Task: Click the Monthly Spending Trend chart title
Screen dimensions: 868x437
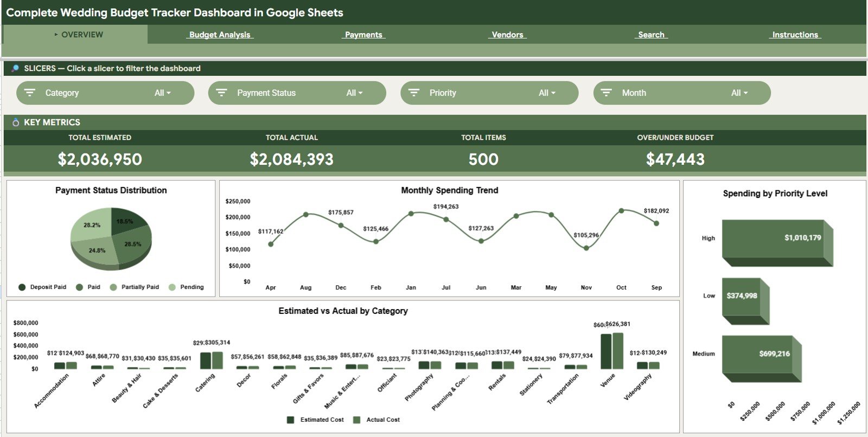Action: [x=450, y=190]
